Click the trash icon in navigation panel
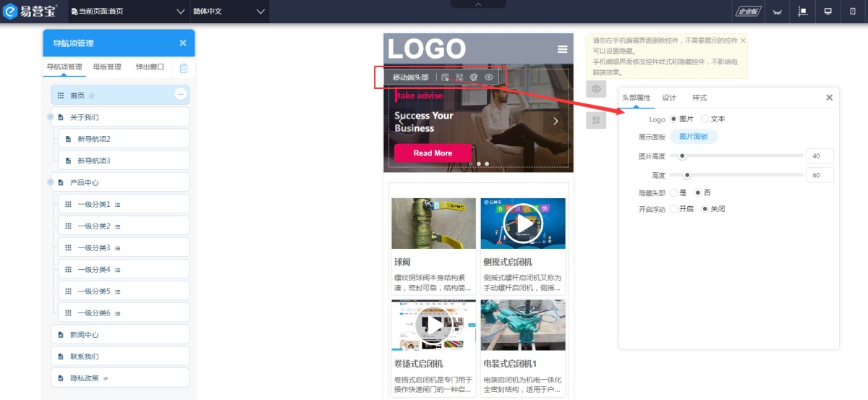868x400 pixels. [x=184, y=68]
